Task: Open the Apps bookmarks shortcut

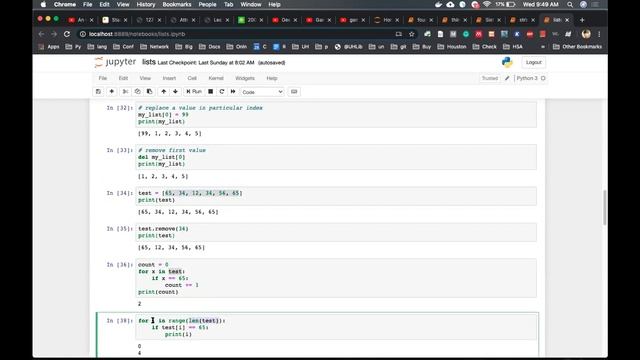Action: (49, 47)
